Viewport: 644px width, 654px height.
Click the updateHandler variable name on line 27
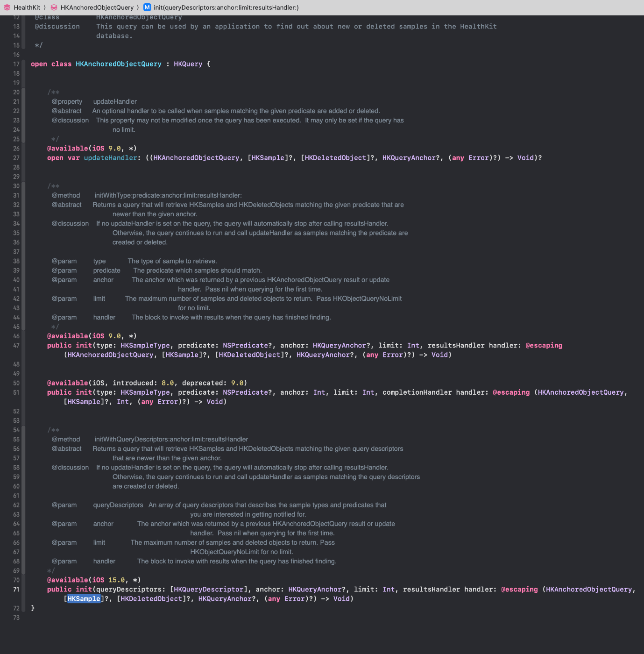pos(111,158)
